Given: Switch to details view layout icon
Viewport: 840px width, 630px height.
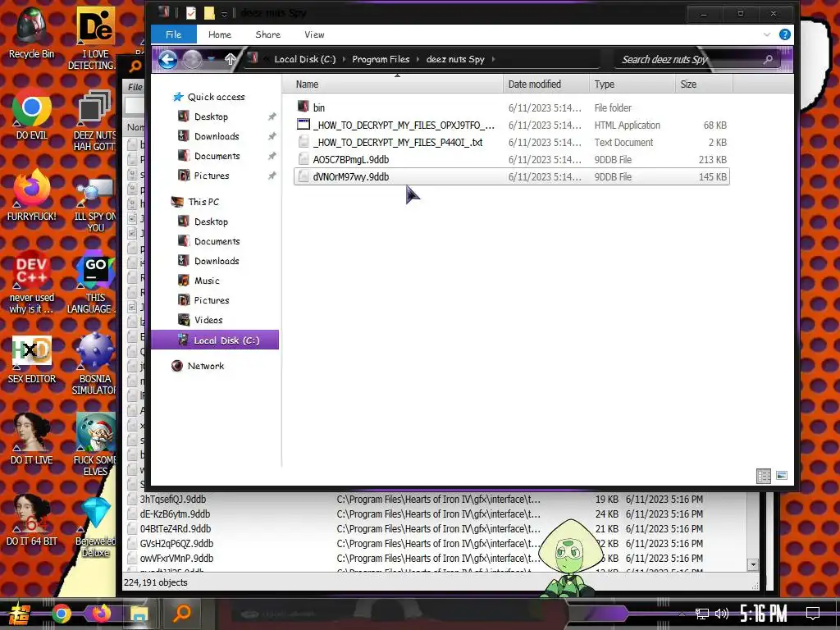Looking at the screenshot, I should point(764,476).
